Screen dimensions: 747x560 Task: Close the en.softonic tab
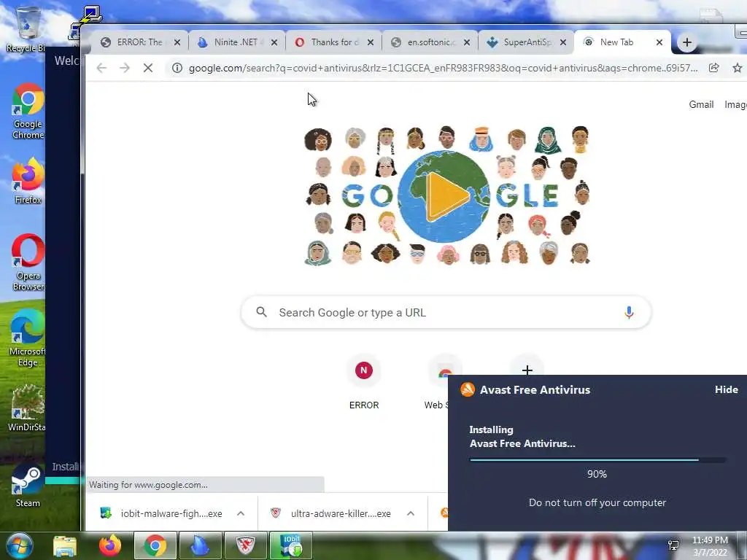[467, 42]
